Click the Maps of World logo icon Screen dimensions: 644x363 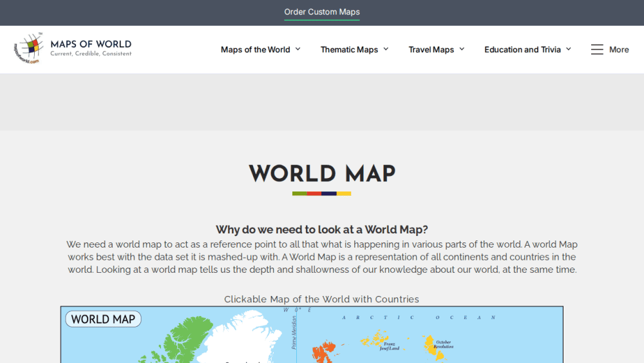pos(29,48)
